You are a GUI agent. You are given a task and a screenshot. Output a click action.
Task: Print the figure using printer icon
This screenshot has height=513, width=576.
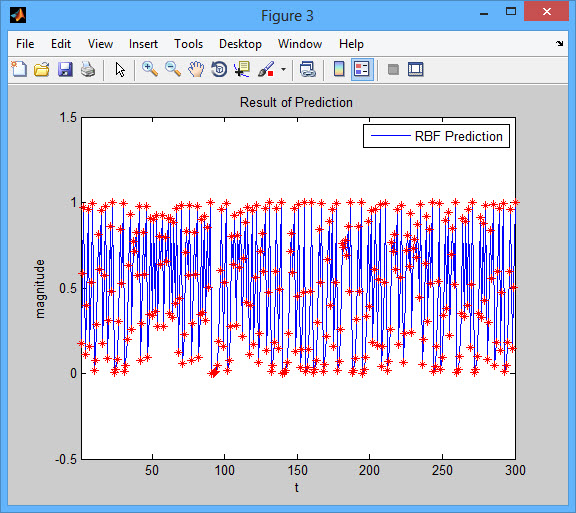[88, 69]
